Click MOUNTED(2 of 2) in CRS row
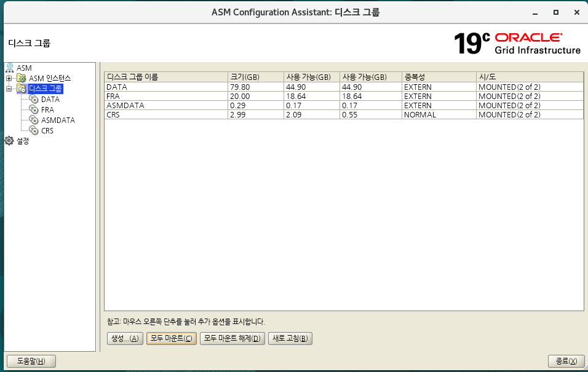Screen dimensions: 588x372 click(530, 115)
